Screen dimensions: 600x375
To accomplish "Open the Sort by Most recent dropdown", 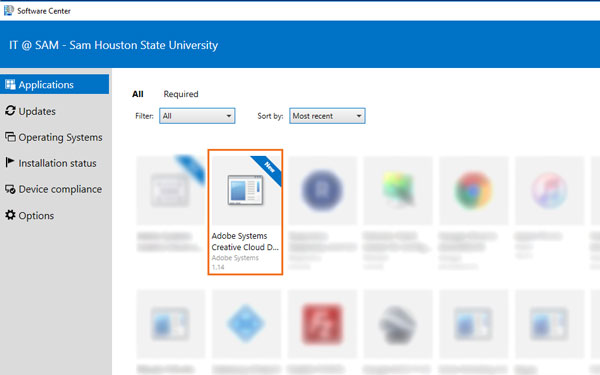I will (327, 116).
